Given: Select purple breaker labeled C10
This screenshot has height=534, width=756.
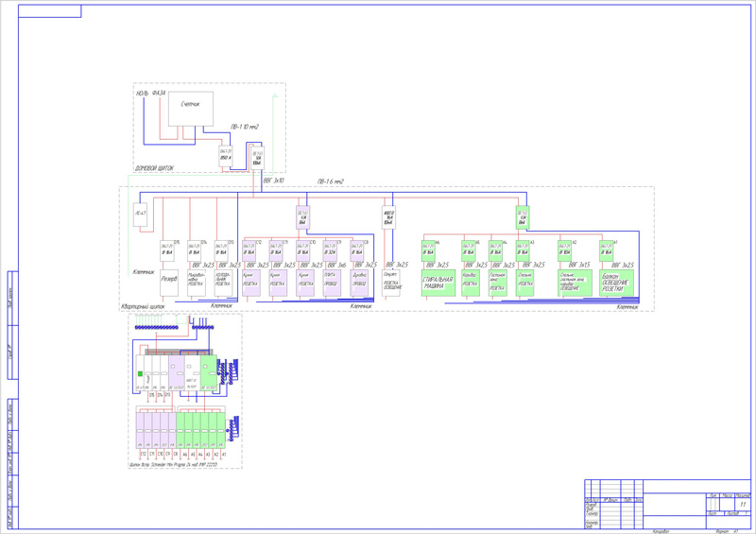Looking at the screenshot, I should point(302,250).
